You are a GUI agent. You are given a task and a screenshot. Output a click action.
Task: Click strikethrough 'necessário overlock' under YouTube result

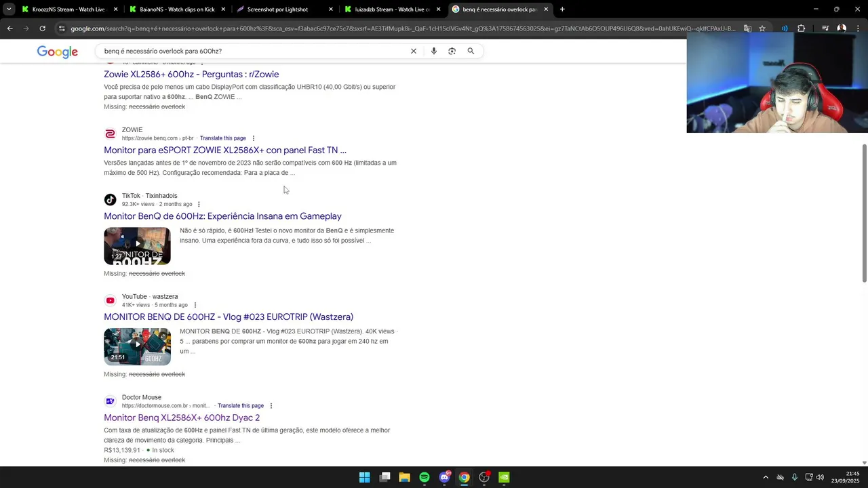[157, 374]
